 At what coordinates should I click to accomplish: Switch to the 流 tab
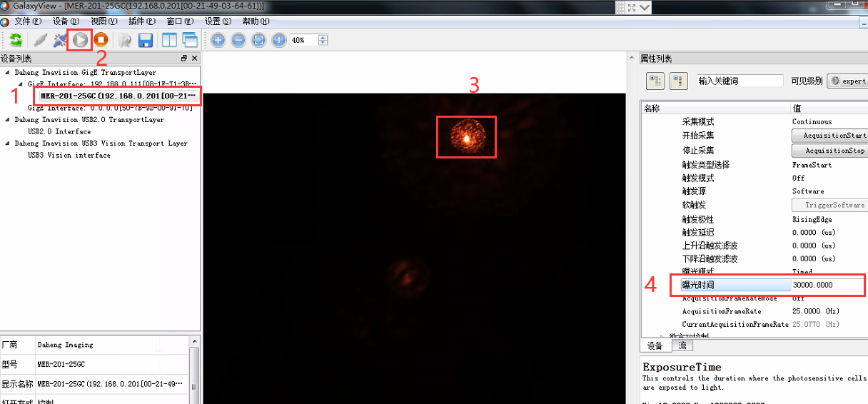click(x=681, y=345)
